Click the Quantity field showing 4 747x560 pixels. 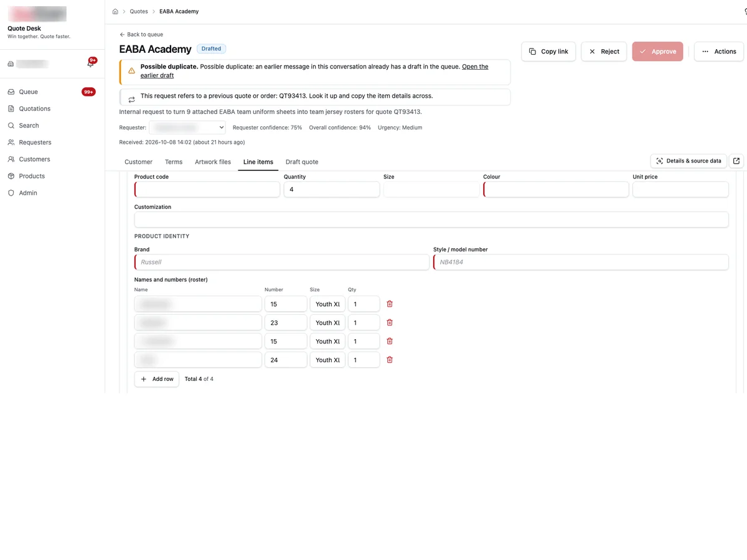coord(332,189)
